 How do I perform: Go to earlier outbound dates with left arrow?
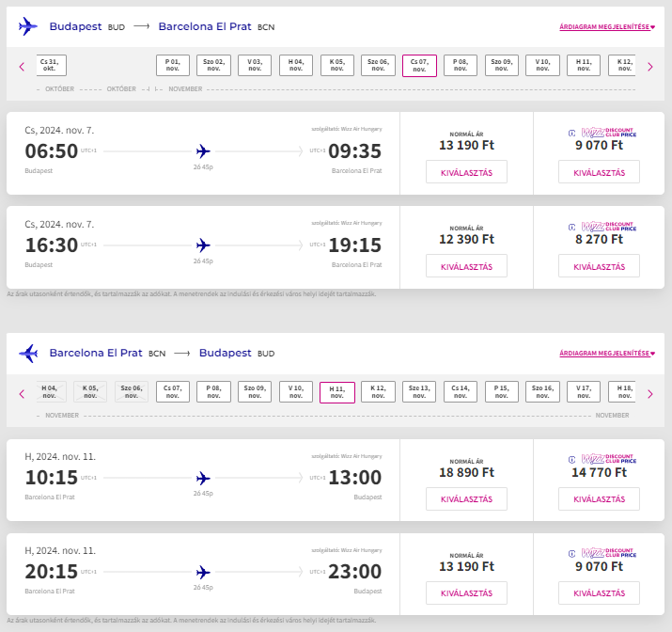pyautogui.click(x=22, y=67)
